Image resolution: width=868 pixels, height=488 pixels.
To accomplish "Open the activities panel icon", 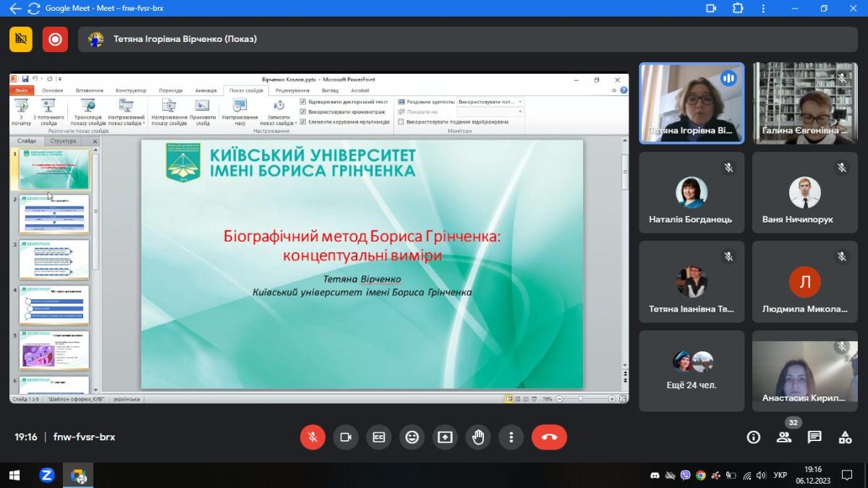I will [x=845, y=437].
